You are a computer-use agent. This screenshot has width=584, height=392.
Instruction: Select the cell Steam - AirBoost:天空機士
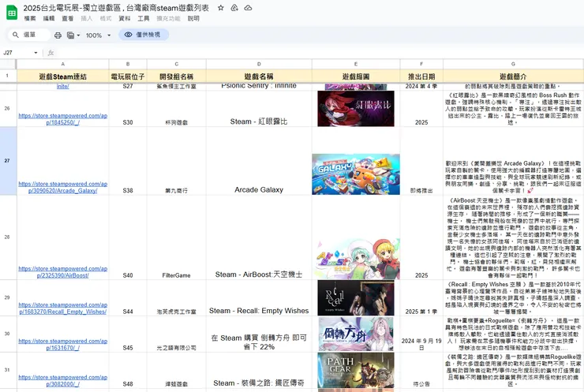[259, 237]
